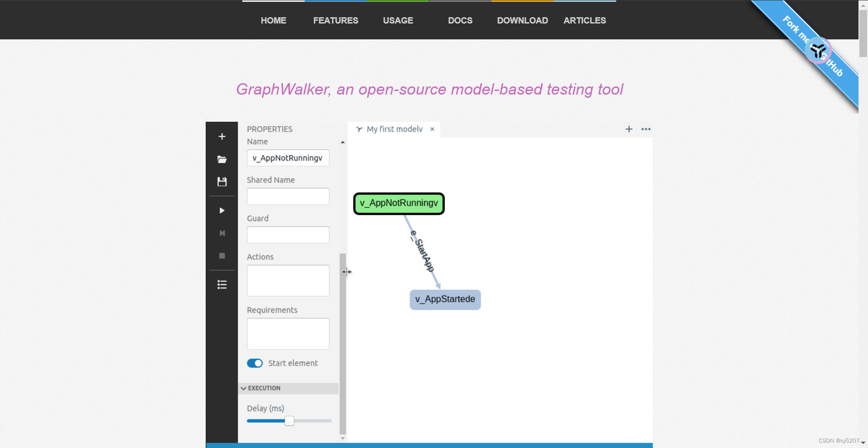The width and height of the screenshot is (868, 448).
Task: Click the GraphWalker tagline heading text
Action: tap(429, 89)
